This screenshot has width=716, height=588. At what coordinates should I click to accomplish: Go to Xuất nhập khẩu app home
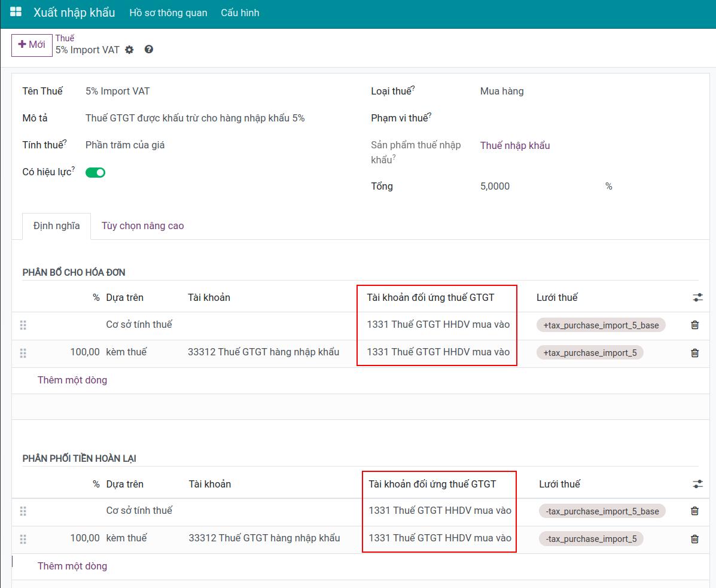tap(74, 13)
